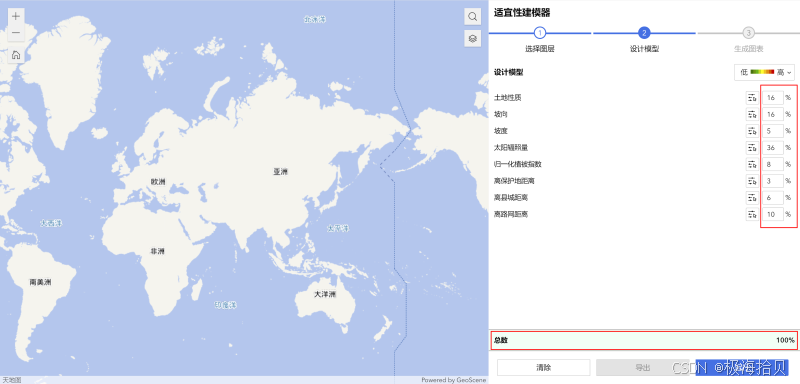Edit the 离保护地距离 weight field showing 3
Screen dimensions: 800x384
click(772, 181)
